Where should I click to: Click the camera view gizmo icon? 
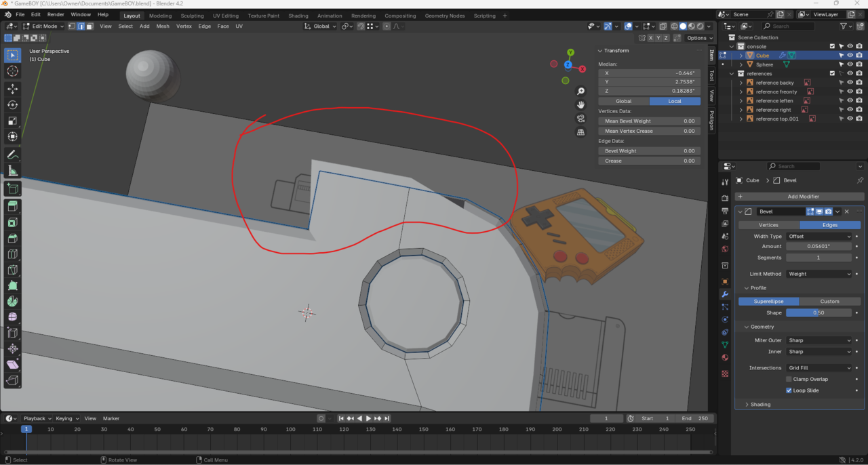point(580,119)
